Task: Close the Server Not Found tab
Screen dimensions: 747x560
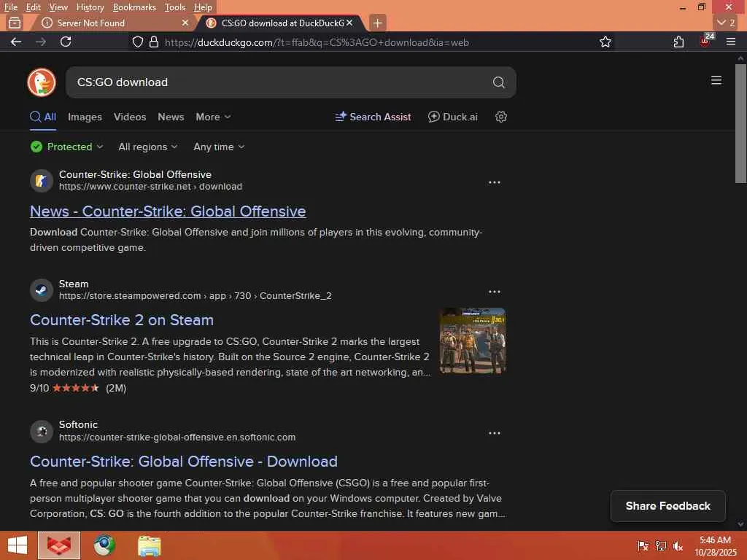Action: click(185, 23)
